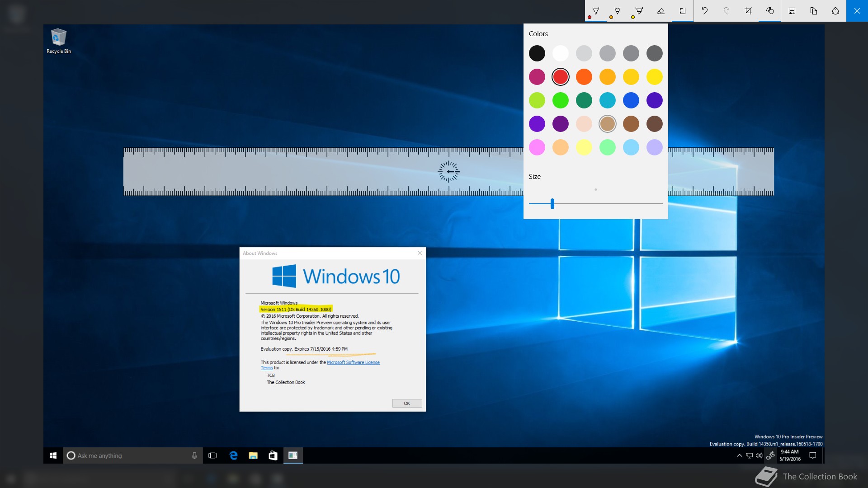Select the Recycle Bin desktop icon
The height and width of the screenshot is (488, 868).
click(59, 41)
